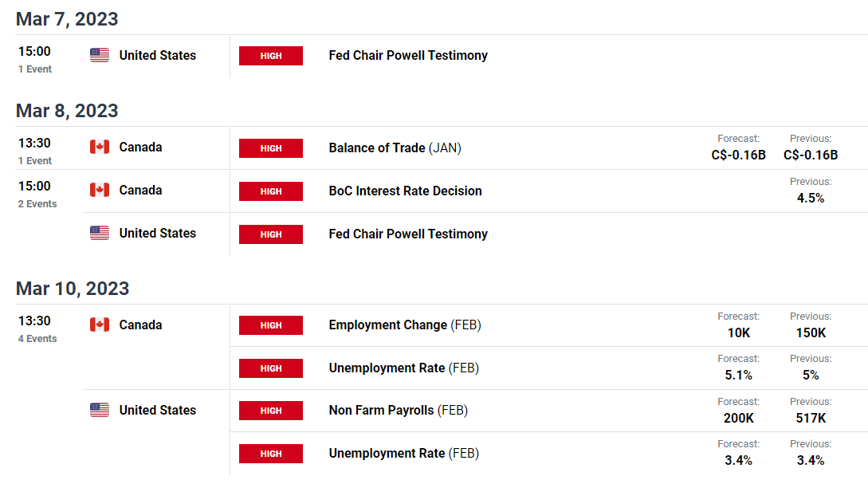
Task: Click the US flag next to Non Farm Payrolls
Action: click(100, 411)
